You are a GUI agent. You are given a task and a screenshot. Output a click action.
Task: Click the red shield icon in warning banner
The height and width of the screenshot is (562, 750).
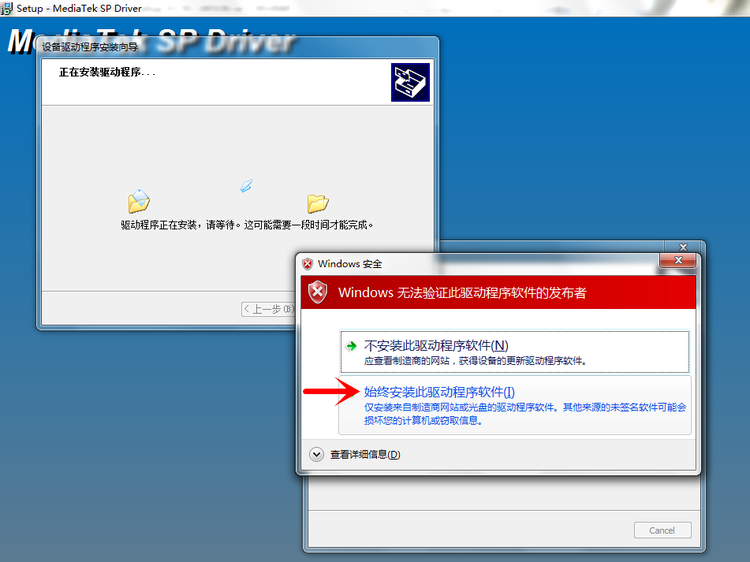(317, 292)
